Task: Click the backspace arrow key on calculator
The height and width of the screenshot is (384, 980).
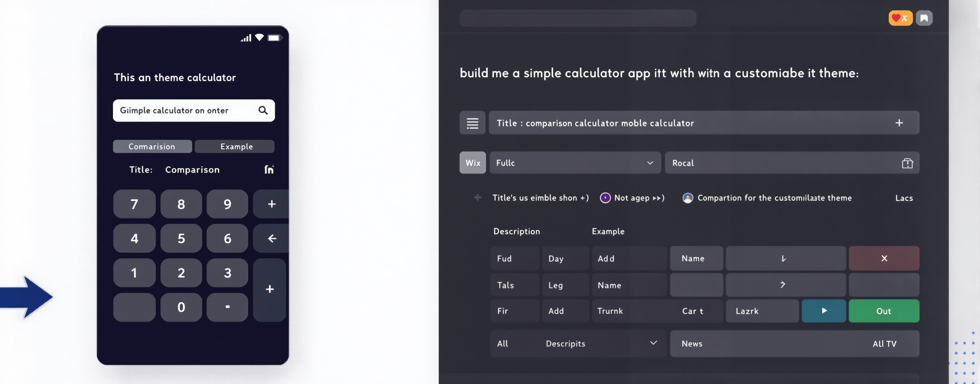Action: [x=271, y=238]
